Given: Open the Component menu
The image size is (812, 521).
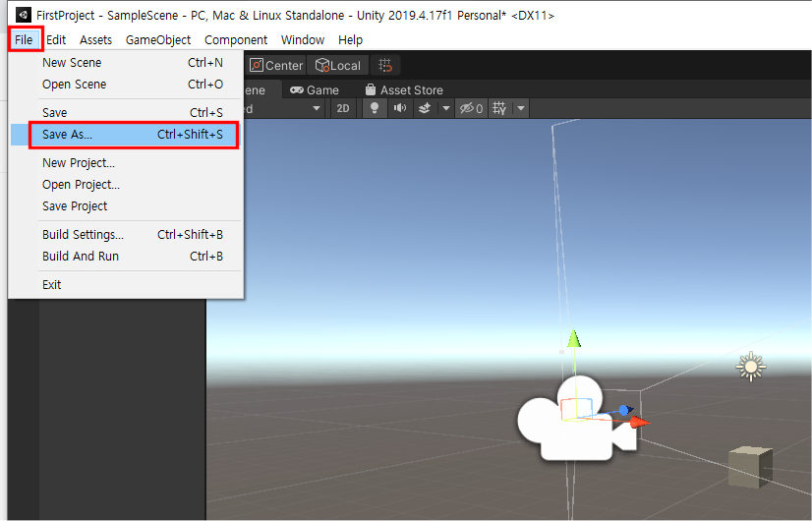Looking at the screenshot, I should tap(236, 40).
